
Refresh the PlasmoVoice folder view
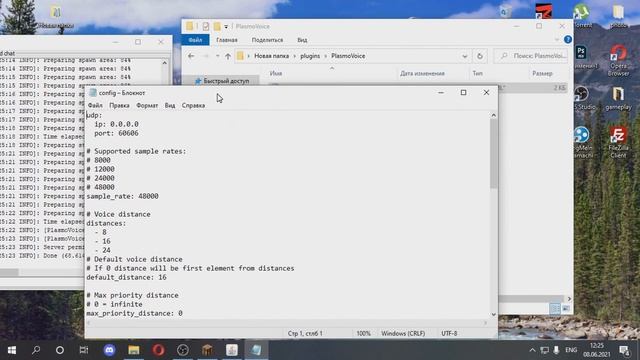(480, 56)
